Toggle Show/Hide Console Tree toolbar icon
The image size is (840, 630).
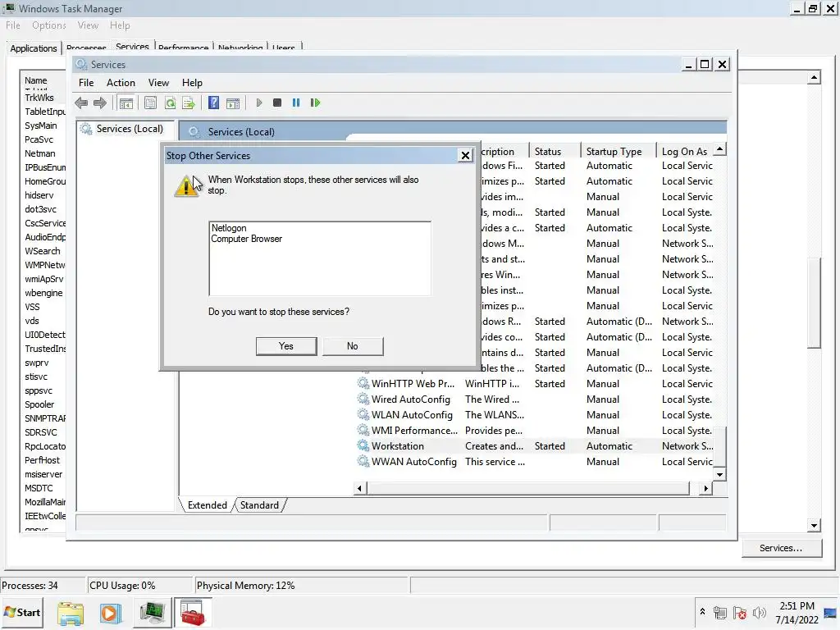[126, 103]
